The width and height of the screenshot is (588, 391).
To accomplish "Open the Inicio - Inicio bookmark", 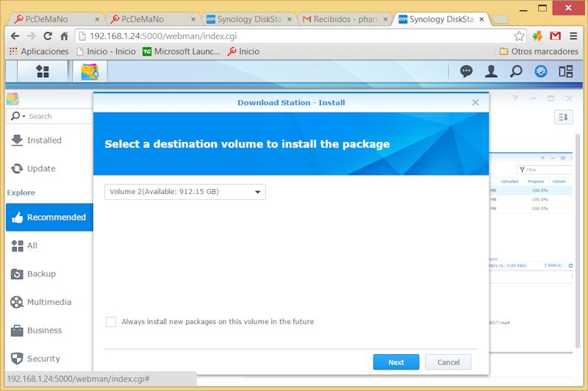I will click(x=106, y=51).
